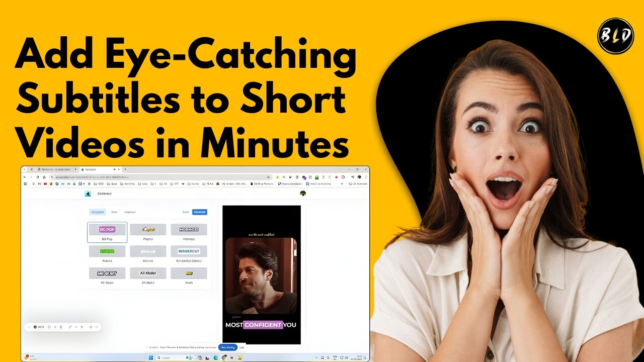The height and width of the screenshot is (362, 644).
Task: Click the browser home icon
Action: pos(44,177)
